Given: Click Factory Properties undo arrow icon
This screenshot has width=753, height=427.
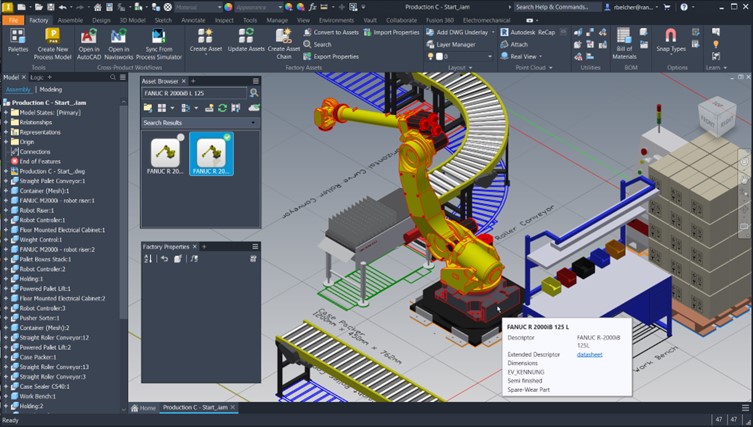Looking at the screenshot, I should (164, 259).
